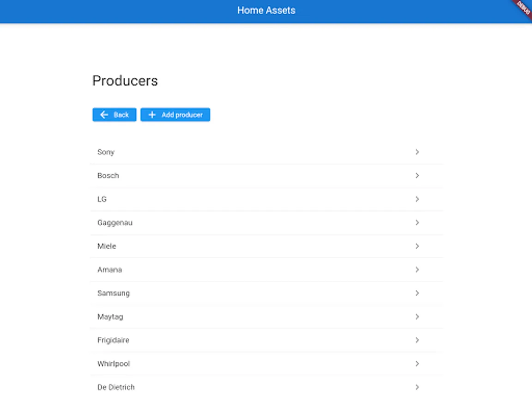
Task: Select the Frigidaire producer name
Action: (113, 340)
